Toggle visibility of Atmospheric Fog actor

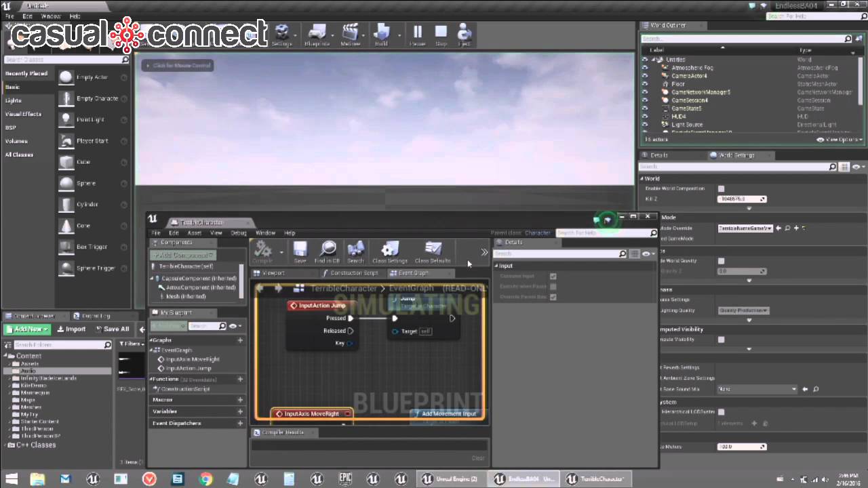click(645, 68)
